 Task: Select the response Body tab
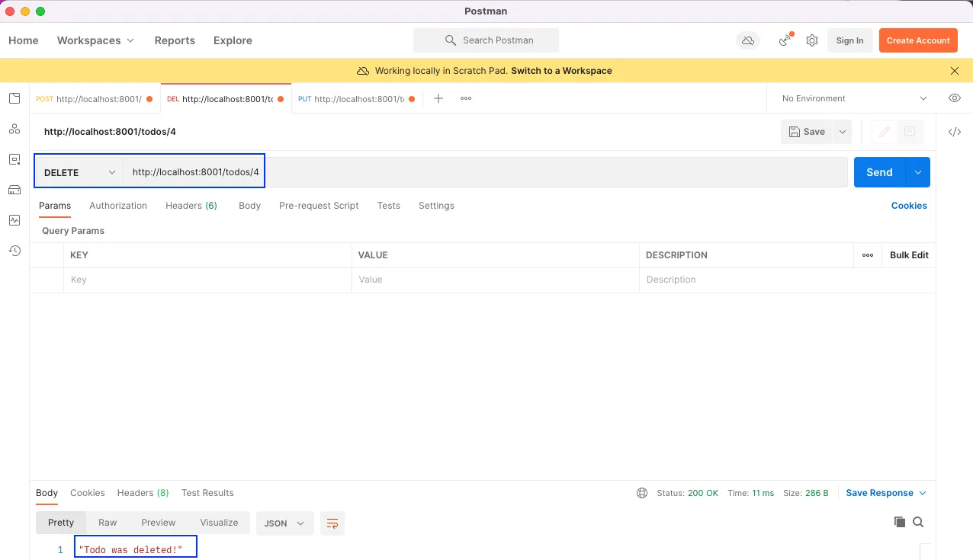(x=47, y=493)
